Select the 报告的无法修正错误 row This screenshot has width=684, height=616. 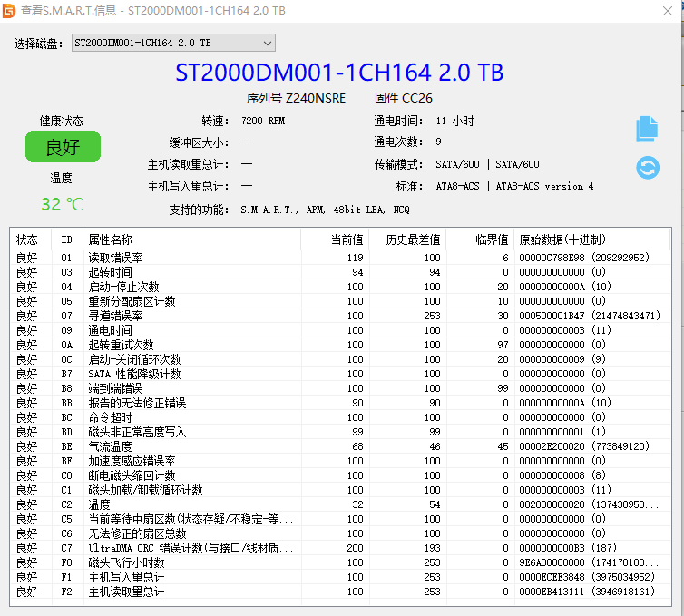pos(340,403)
